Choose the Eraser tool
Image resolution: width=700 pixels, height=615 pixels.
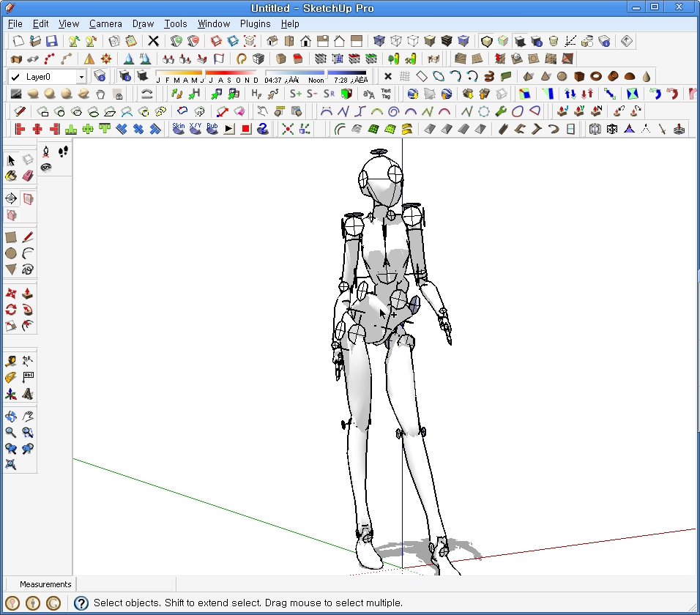[28, 176]
